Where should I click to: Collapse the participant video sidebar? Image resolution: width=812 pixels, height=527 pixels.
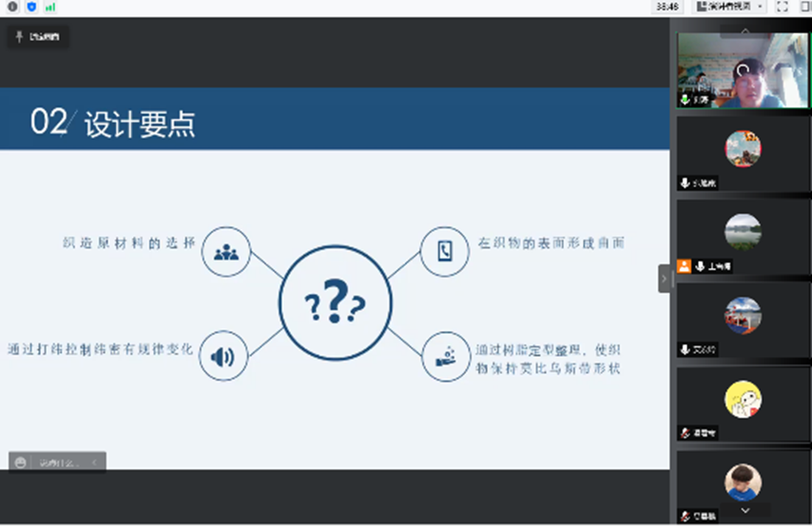pyautogui.click(x=665, y=279)
